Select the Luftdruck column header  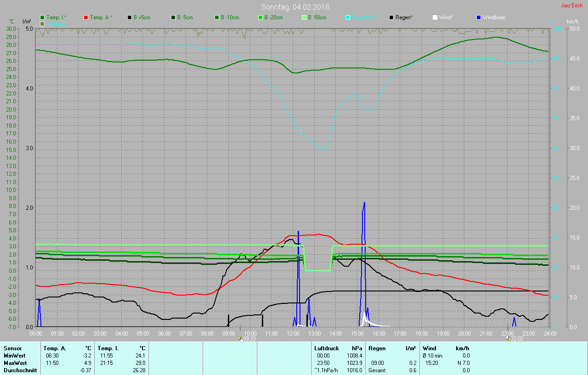point(326,348)
